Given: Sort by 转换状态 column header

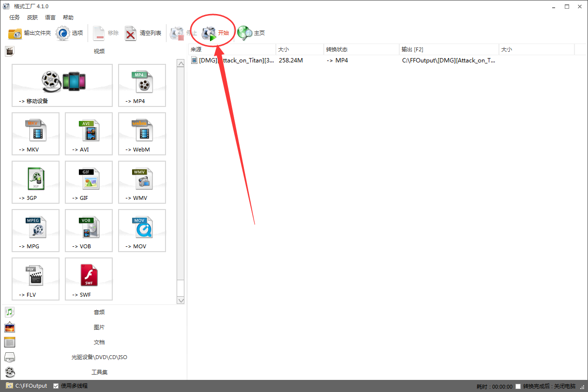Looking at the screenshot, I should tap(362, 49).
